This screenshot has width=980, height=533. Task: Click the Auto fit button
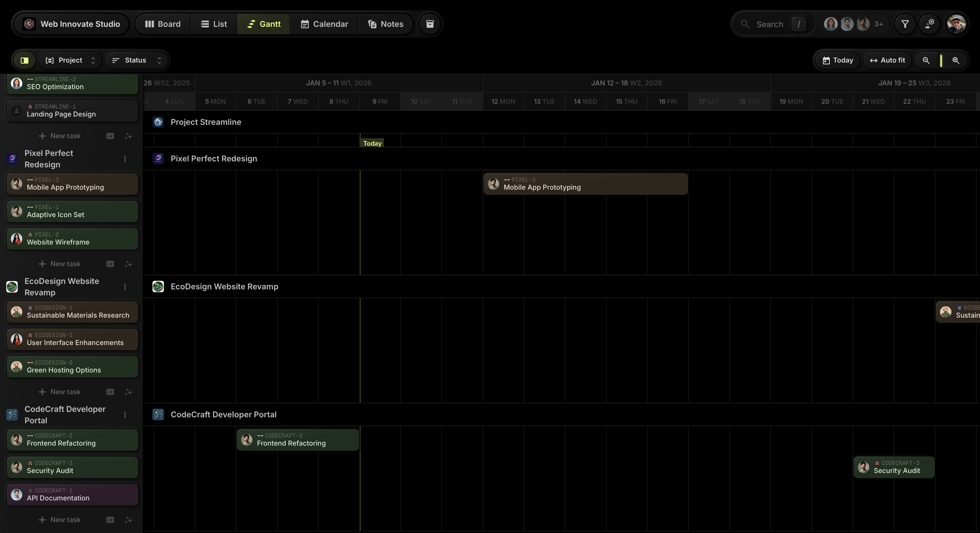coord(887,60)
